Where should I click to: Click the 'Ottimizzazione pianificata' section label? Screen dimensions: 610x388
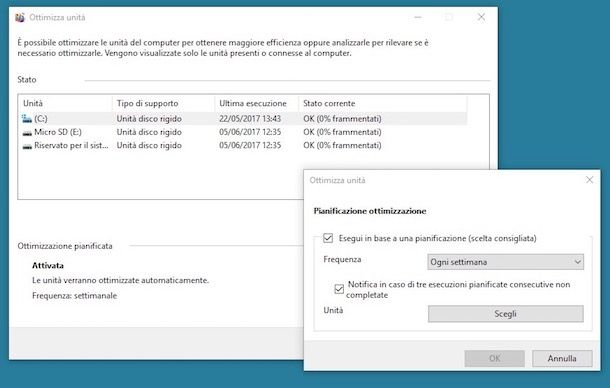point(65,246)
